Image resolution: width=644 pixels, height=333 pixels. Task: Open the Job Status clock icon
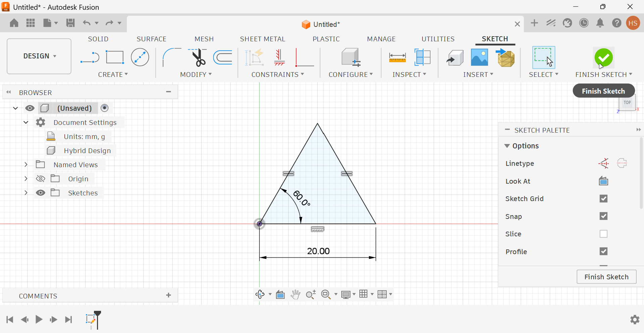584,23
